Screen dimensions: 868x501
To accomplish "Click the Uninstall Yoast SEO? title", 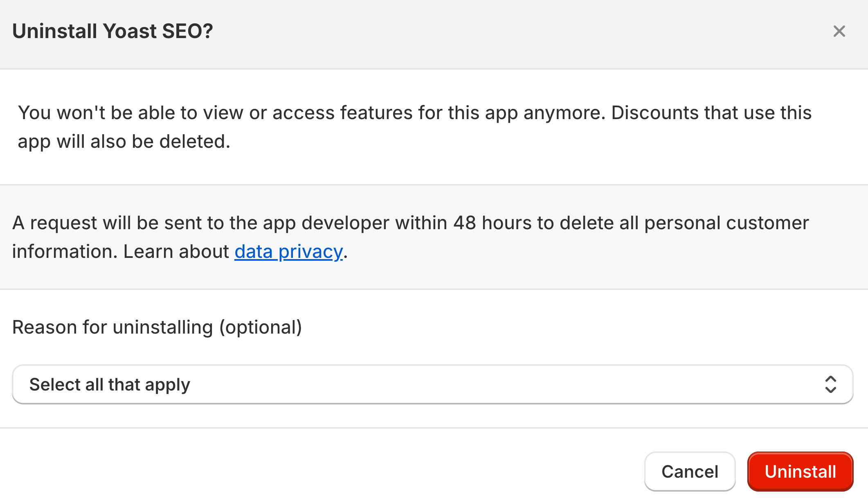I will tap(112, 31).
